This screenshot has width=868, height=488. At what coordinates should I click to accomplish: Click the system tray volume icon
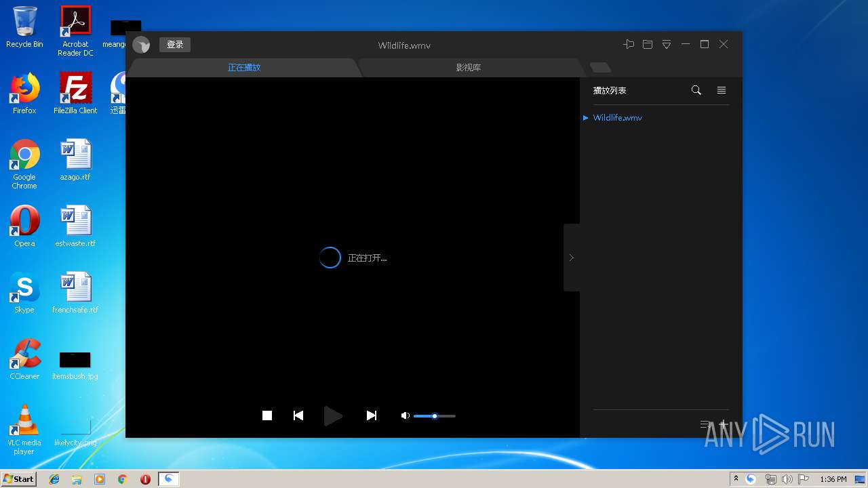tap(787, 479)
